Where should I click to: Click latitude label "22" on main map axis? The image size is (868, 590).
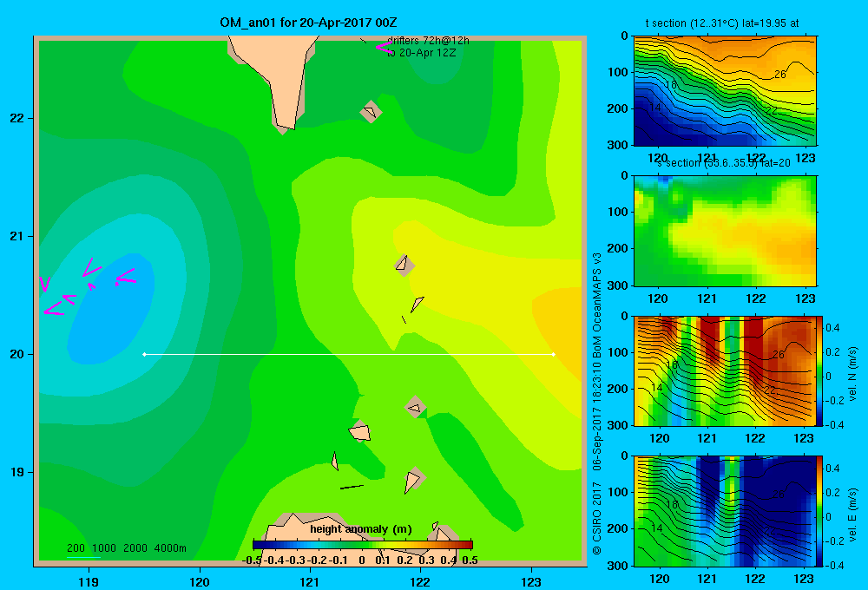coord(17,118)
